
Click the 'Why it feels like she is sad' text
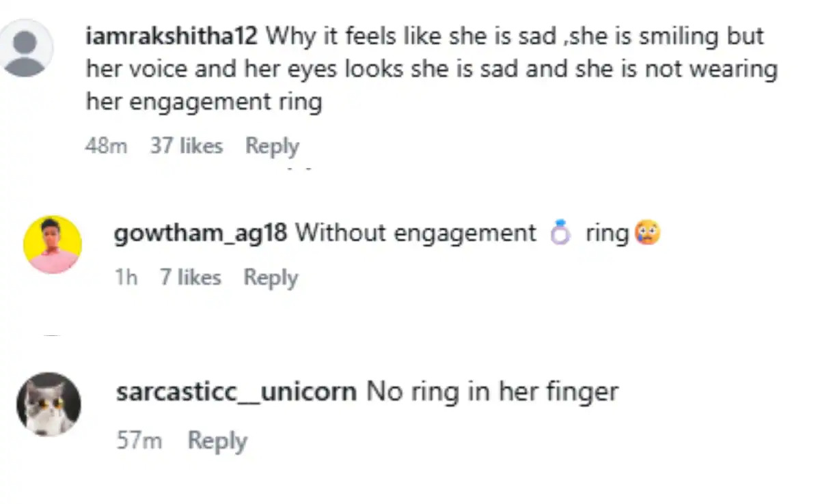(410, 36)
